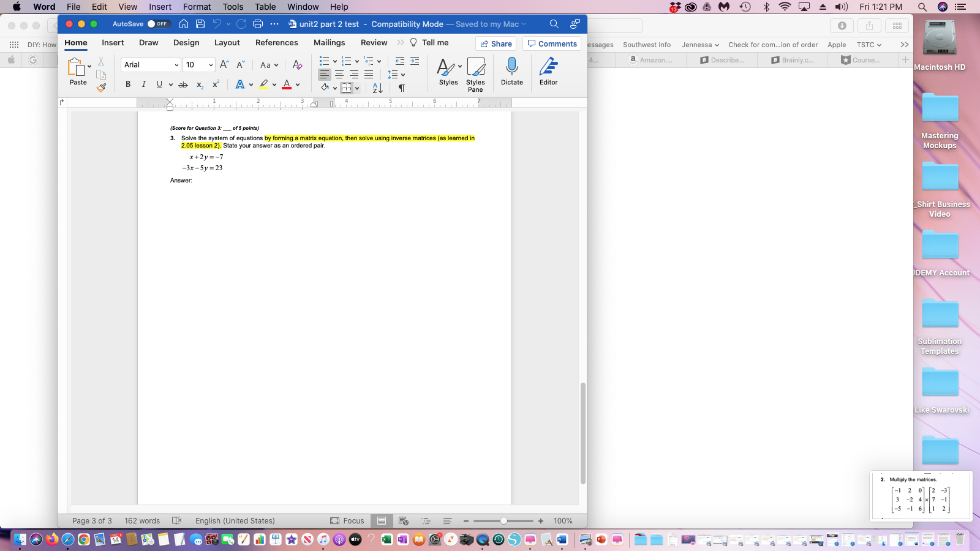Open the Editor tool

point(549,71)
